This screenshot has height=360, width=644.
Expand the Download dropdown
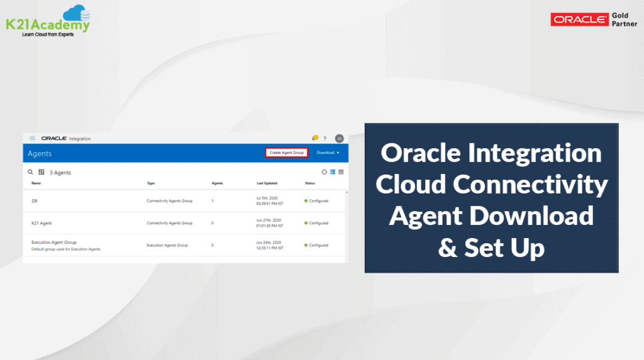[x=328, y=153]
